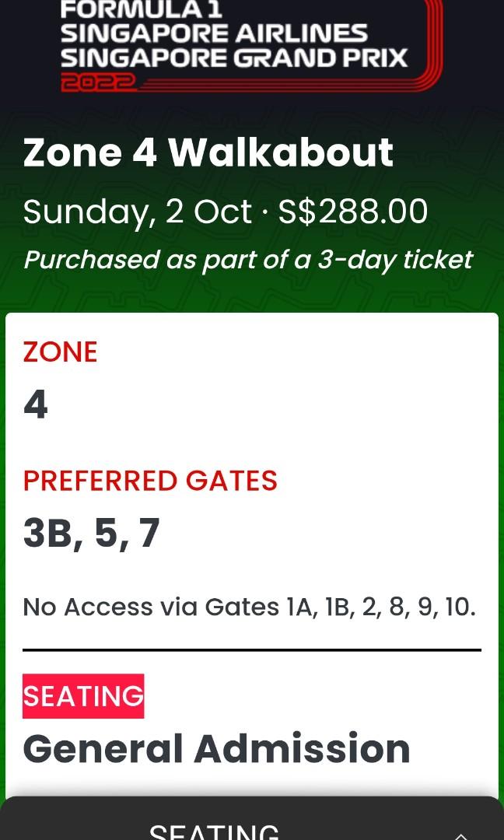Tap the divider line above SEATING
This screenshot has height=840, width=504.
pyautogui.click(x=252, y=648)
